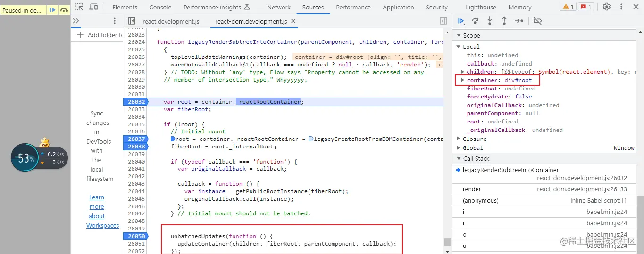Click the parentComponent: null scope entry

(x=502, y=113)
